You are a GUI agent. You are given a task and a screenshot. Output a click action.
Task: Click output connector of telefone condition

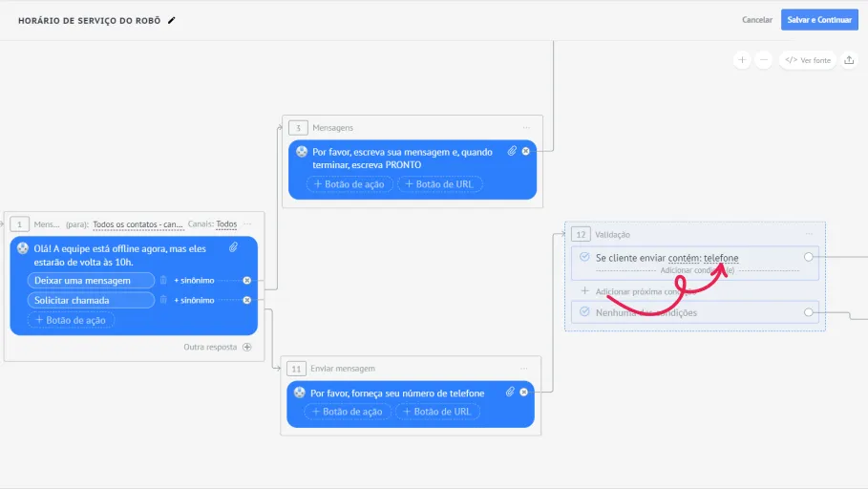tap(808, 257)
